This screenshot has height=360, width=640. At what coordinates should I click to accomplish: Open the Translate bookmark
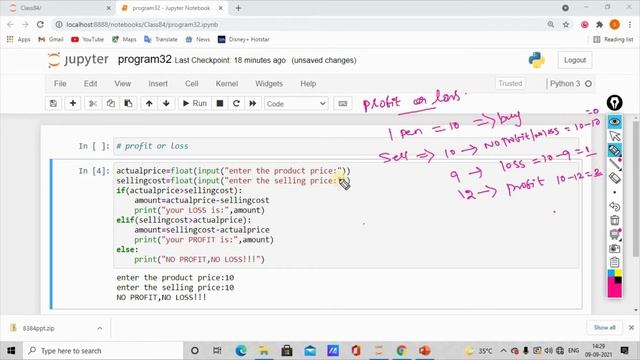tap(161, 40)
